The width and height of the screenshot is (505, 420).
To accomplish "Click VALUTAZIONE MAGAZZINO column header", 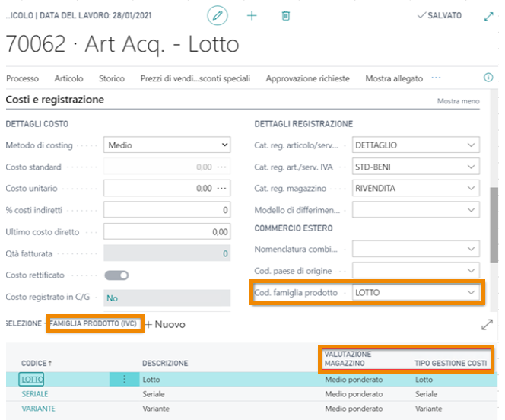I will pyautogui.click(x=348, y=359).
